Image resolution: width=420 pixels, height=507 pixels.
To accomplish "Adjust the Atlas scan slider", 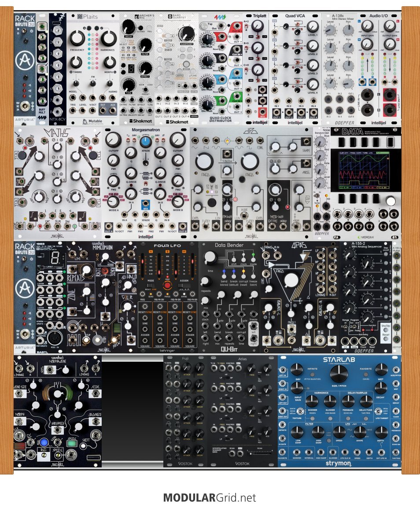I will pyautogui.click(x=261, y=453).
